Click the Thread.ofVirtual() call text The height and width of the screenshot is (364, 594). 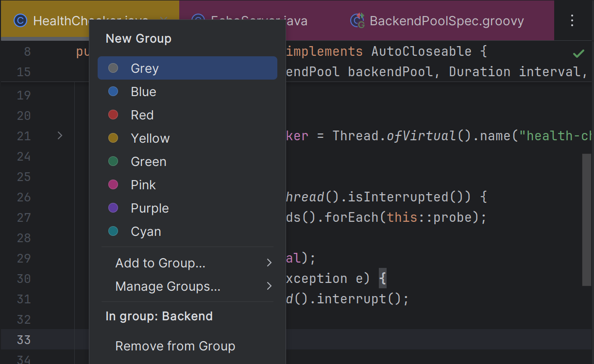(x=402, y=136)
